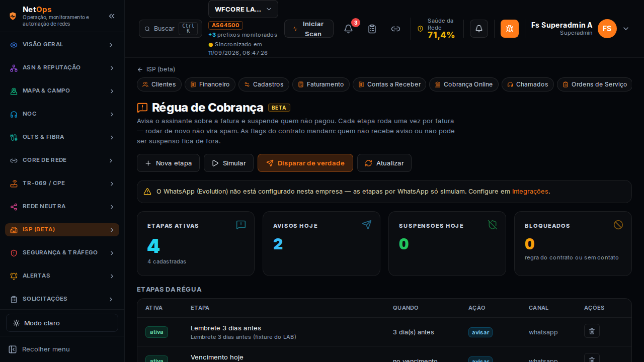Click the NetOps shield logo

(x=13, y=16)
